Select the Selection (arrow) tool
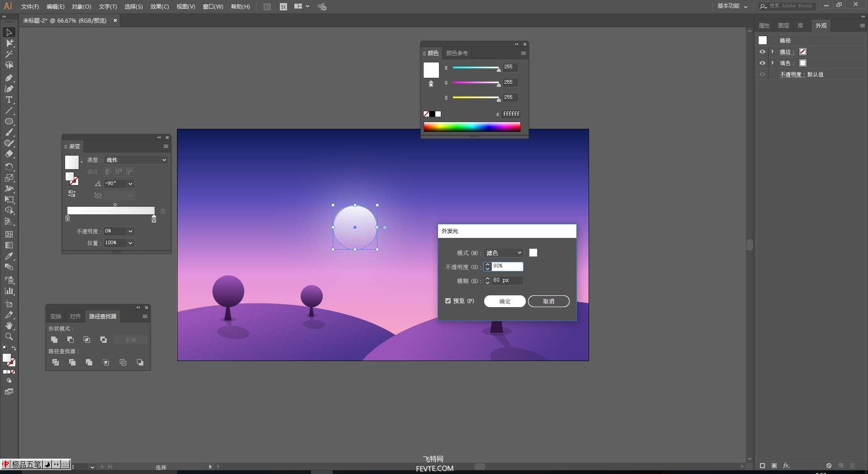This screenshot has height=474, width=868. pos(9,32)
